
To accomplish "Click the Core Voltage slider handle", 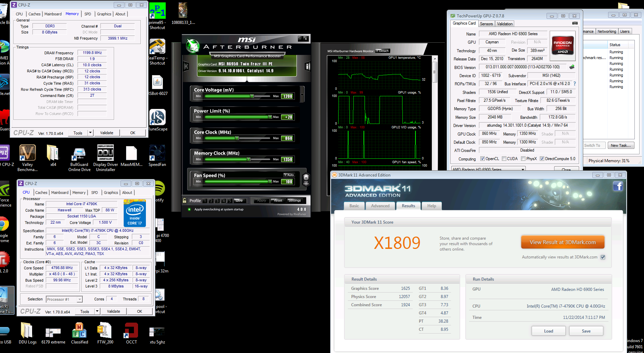I will click(x=252, y=96).
